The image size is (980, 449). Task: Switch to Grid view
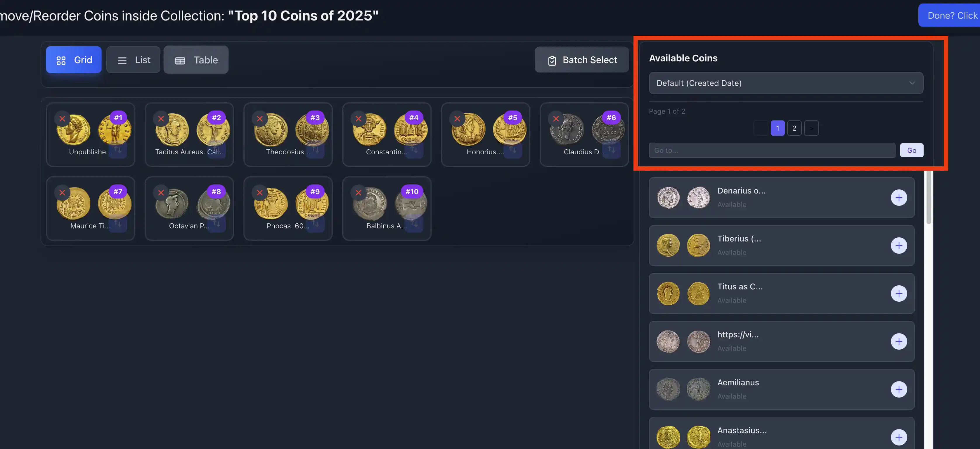pos(74,60)
